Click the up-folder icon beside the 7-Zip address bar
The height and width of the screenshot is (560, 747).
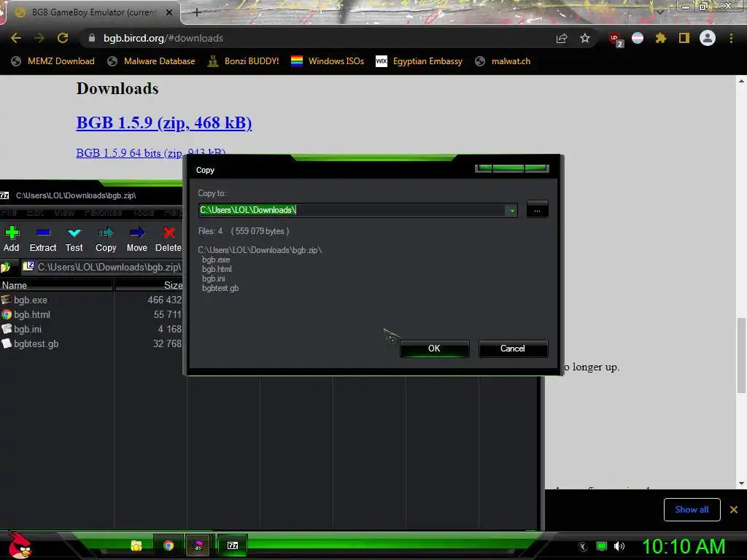click(x=6, y=267)
